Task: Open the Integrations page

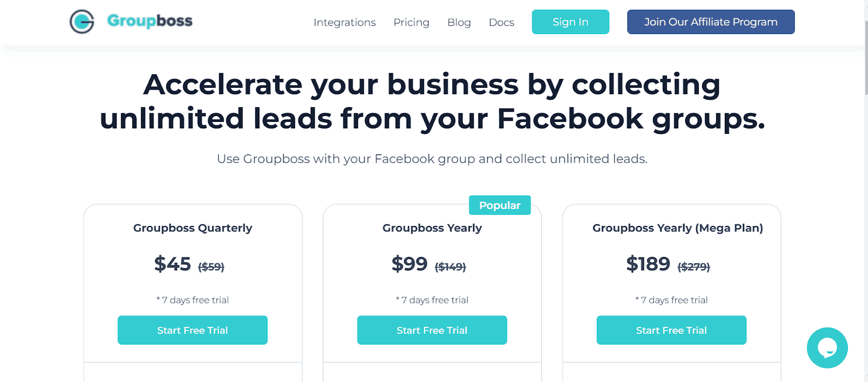Action: (344, 22)
